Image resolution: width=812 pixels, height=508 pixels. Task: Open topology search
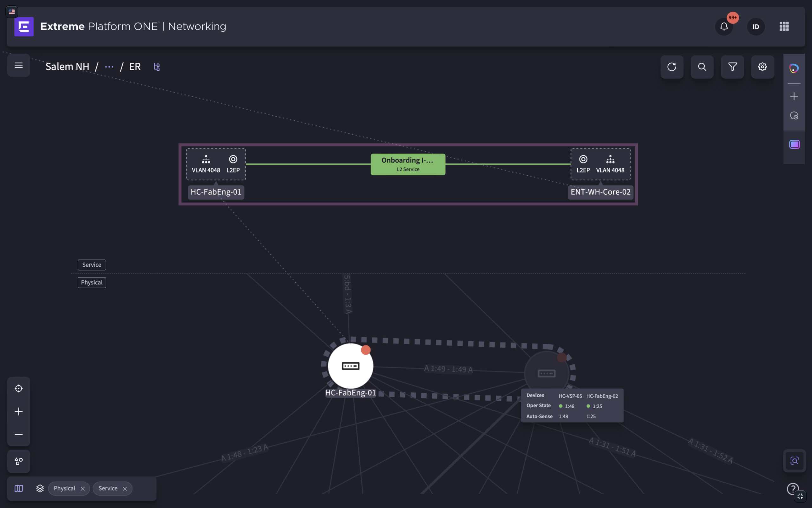pyautogui.click(x=702, y=67)
